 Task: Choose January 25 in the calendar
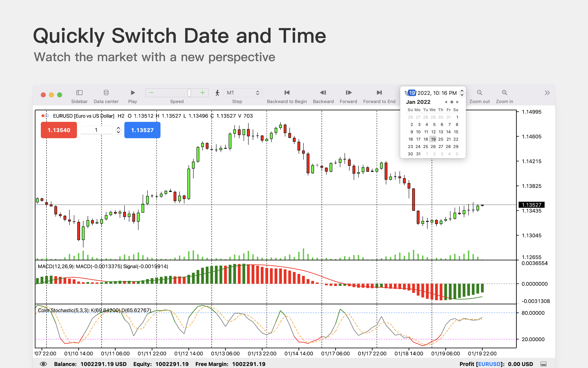pyautogui.click(x=425, y=147)
